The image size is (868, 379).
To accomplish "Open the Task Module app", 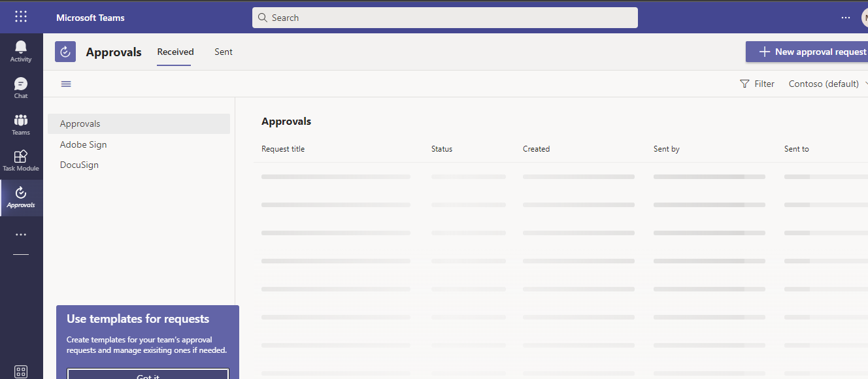I will click(21, 161).
